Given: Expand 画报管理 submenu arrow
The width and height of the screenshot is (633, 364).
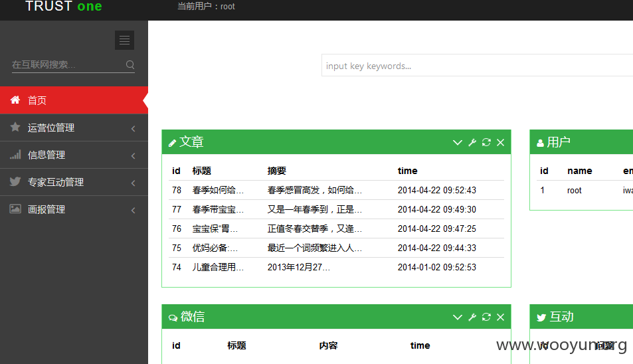Looking at the screenshot, I should 134,211.
